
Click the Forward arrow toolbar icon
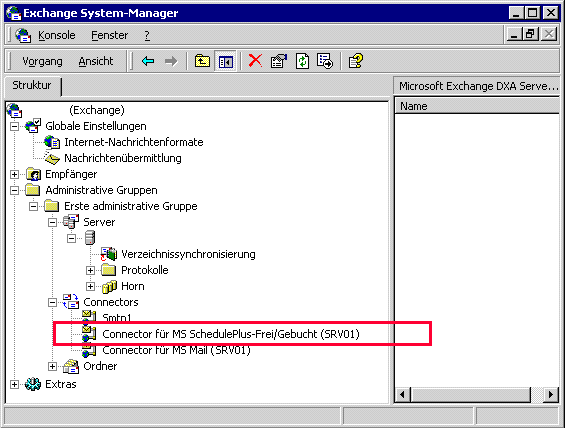[171, 61]
